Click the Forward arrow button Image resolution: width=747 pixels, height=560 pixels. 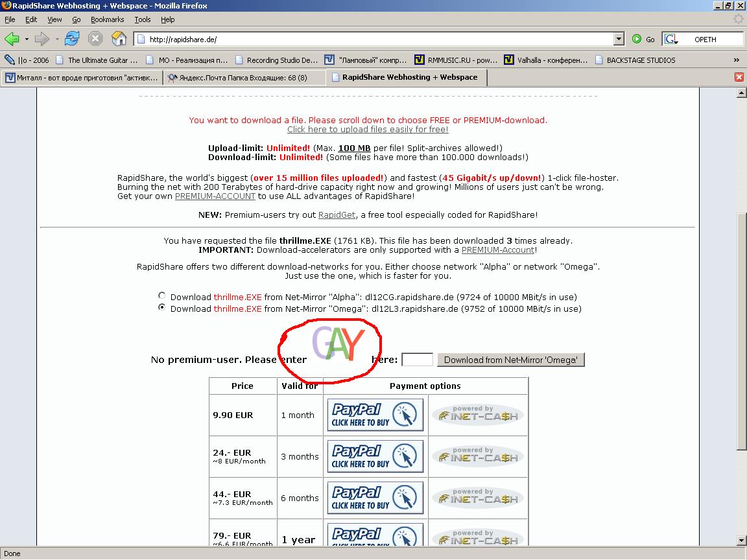pyautogui.click(x=42, y=39)
